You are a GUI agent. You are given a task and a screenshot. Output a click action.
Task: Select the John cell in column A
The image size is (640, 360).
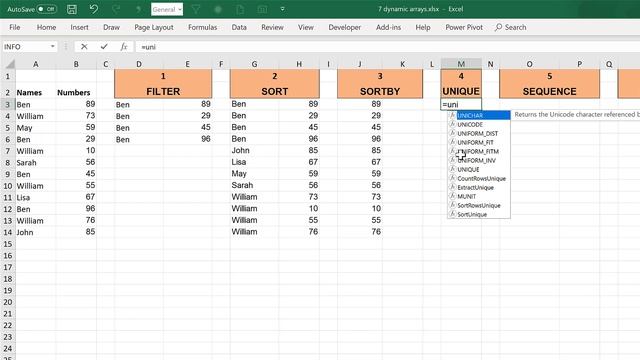click(x=36, y=232)
